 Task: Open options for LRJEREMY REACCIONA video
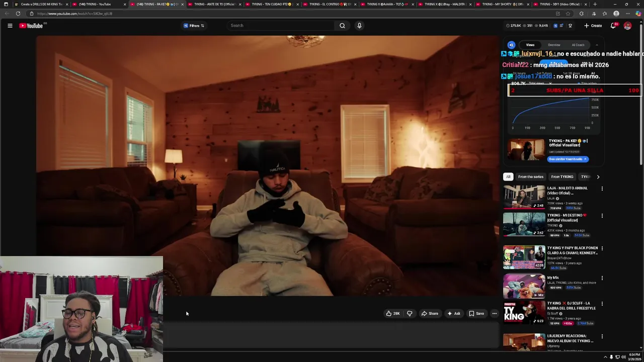point(602,336)
